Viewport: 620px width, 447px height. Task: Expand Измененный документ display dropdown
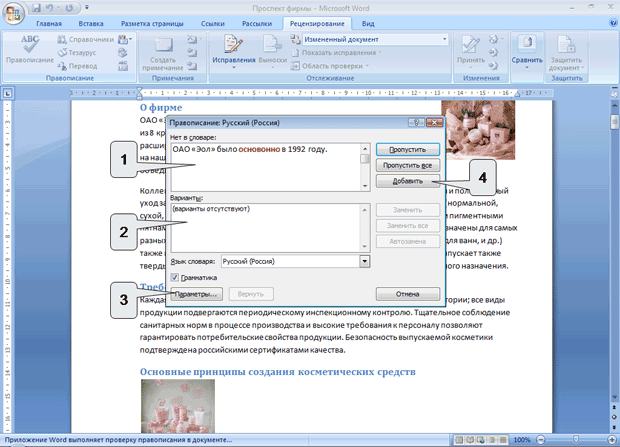(444, 39)
